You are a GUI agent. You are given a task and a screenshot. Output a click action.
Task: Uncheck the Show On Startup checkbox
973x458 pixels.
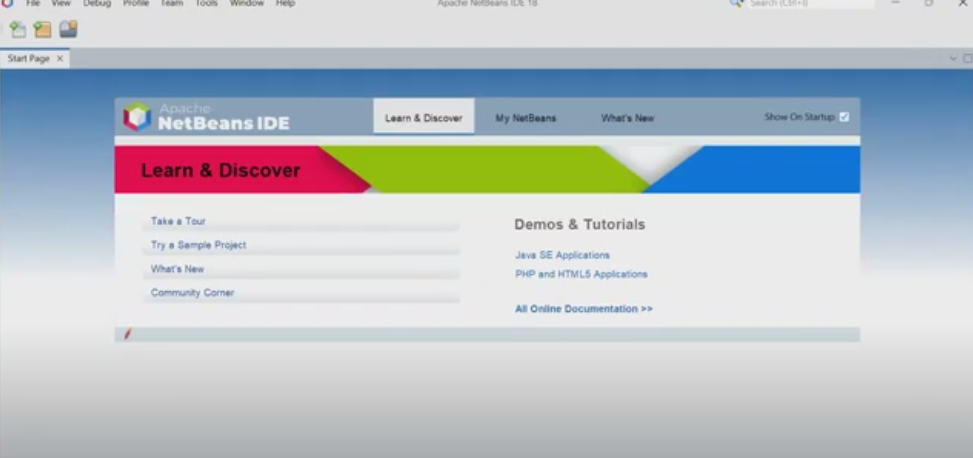tap(844, 117)
